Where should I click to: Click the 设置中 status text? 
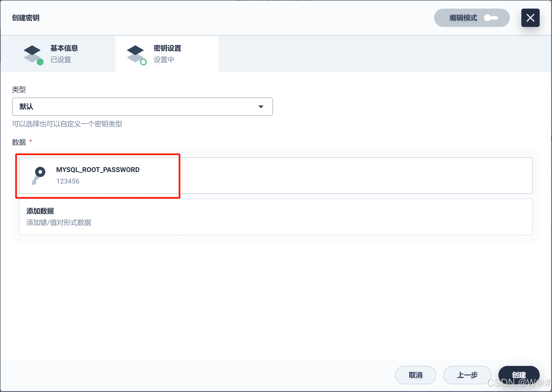pyautogui.click(x=164, y=60)
